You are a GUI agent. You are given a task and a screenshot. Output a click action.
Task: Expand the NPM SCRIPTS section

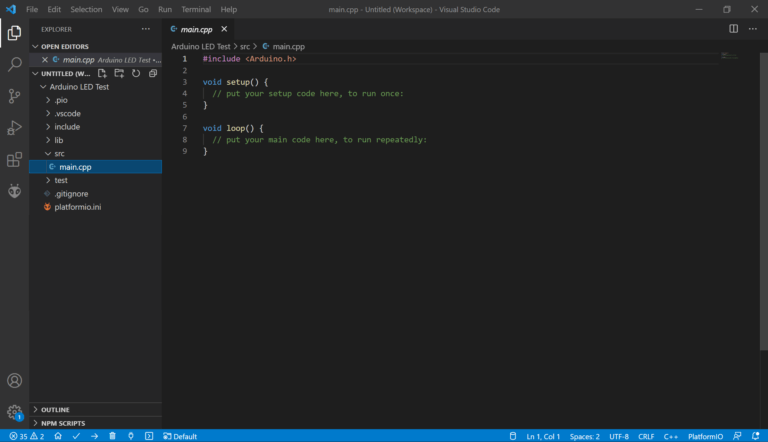[x=62, y=424]
